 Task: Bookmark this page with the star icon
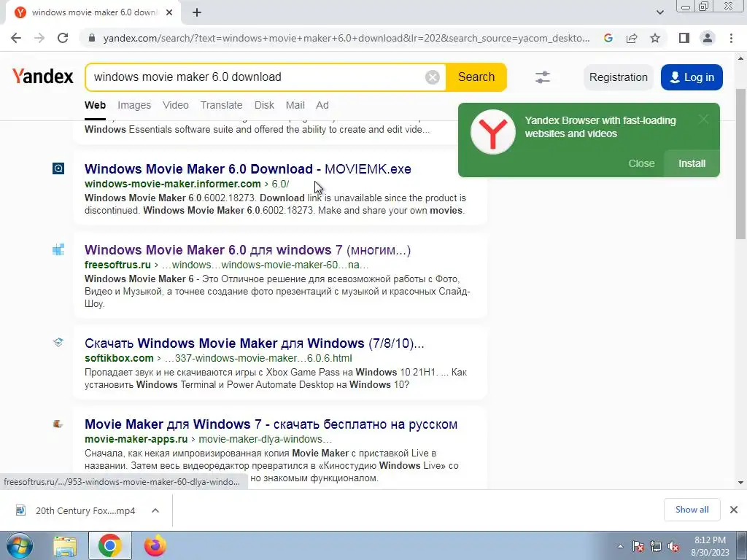(x=655, y=38)
